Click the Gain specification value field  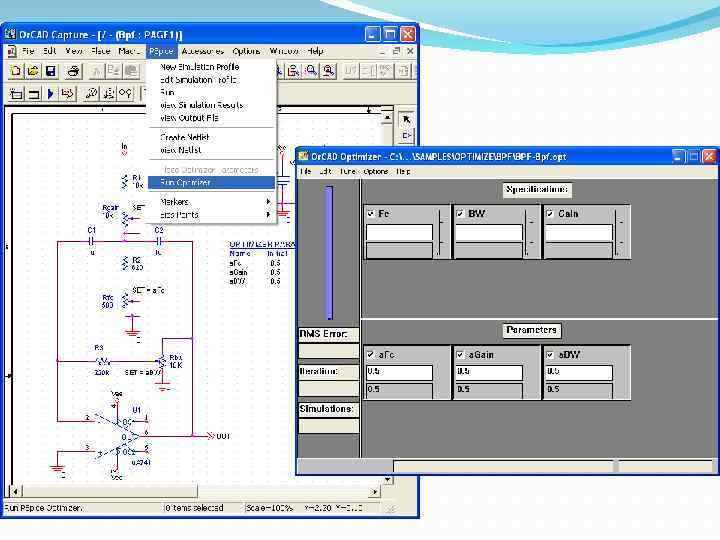click(579, 232)
